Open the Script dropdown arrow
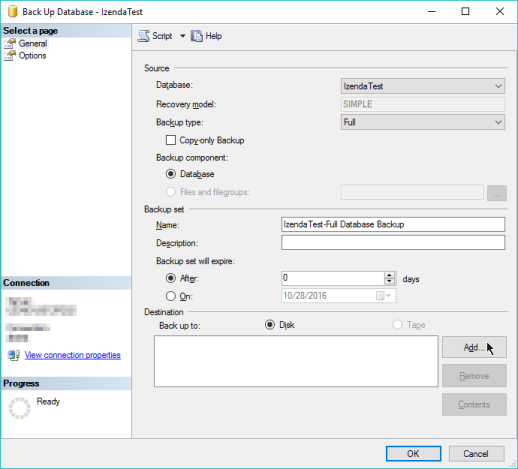Image resolution: width=518 pixels, height=469 pixels. pos(182,36)
